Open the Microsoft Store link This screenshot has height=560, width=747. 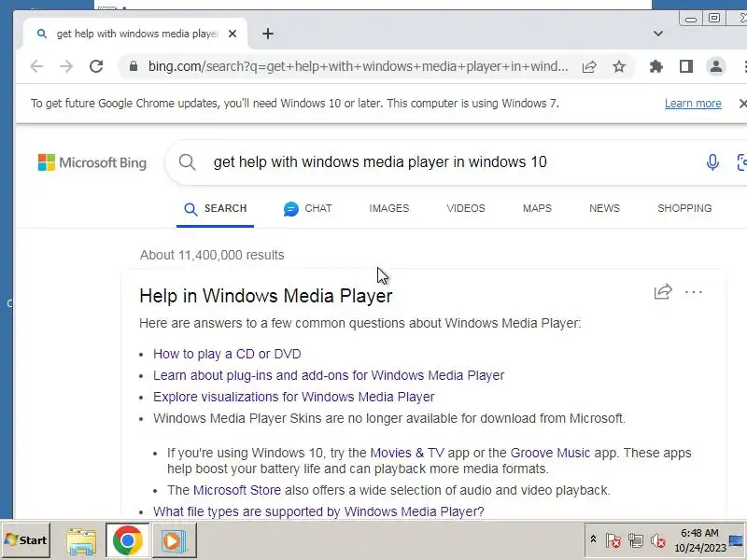click(x=237, y=491)
